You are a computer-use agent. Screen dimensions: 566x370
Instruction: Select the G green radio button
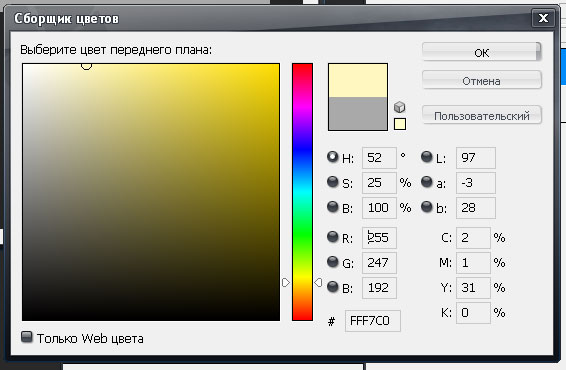click(x=332, y=262)
